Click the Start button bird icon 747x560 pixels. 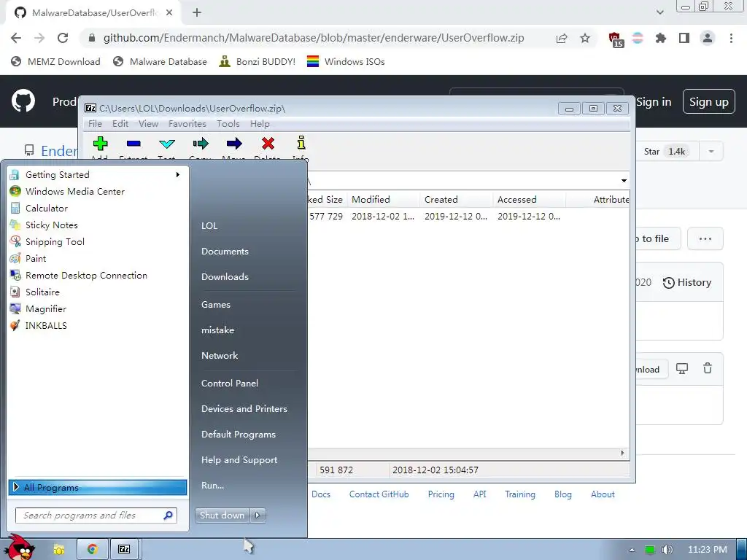(x=20, y=548)
